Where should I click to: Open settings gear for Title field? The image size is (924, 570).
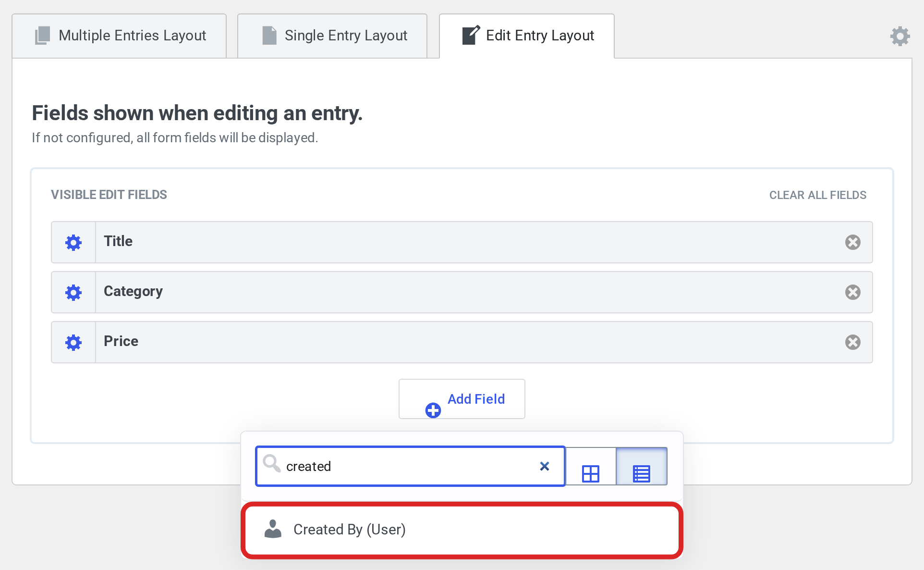[73, 242]
